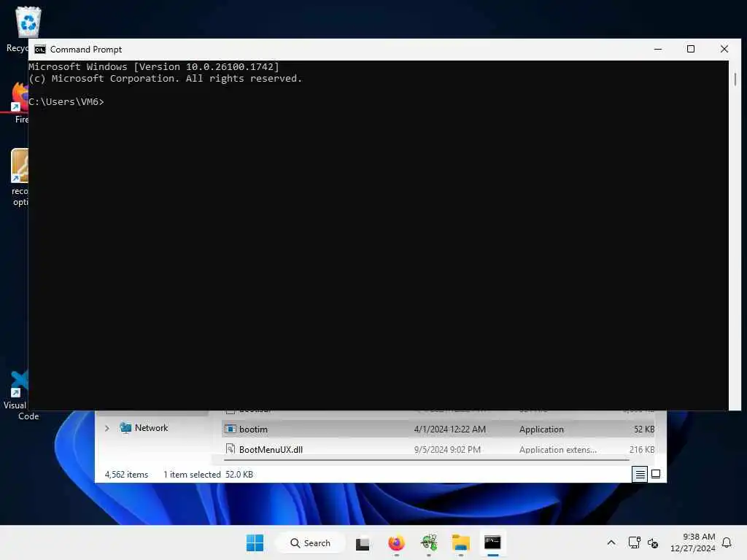This screenshot has width=747, height=560.
Task: Open the green app icon next to Firefox on the taskbar
Action: 429,542
